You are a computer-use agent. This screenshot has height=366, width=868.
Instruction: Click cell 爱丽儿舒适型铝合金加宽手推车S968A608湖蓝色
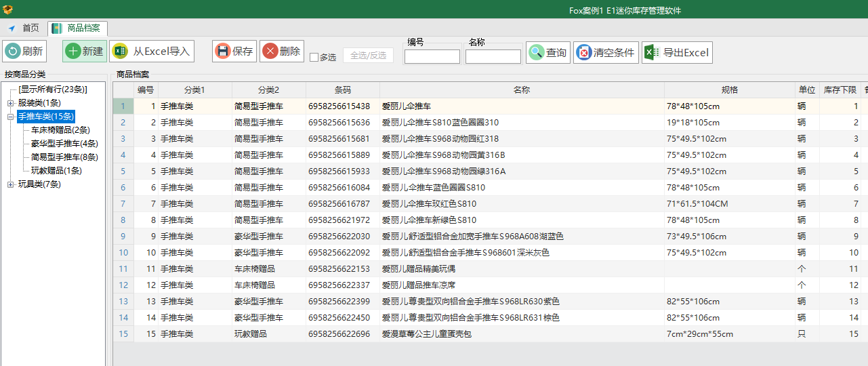click(522, 237)
